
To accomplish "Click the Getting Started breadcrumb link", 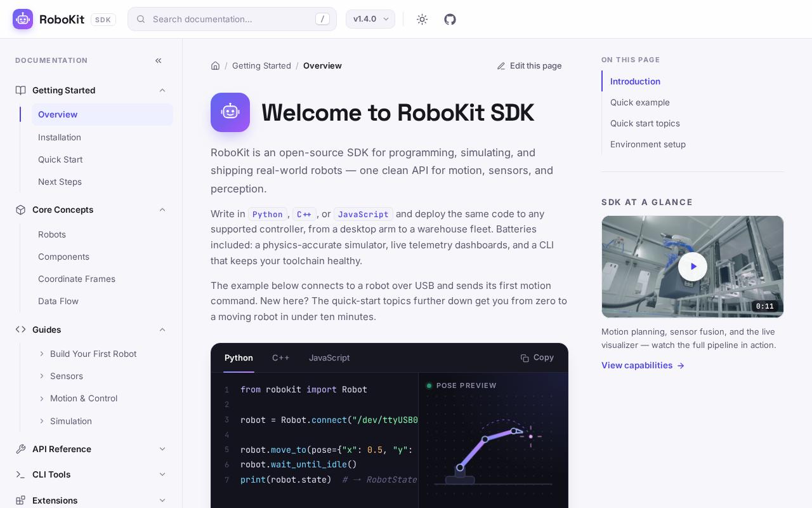I will pyautogui.click(x=261, y=65).
